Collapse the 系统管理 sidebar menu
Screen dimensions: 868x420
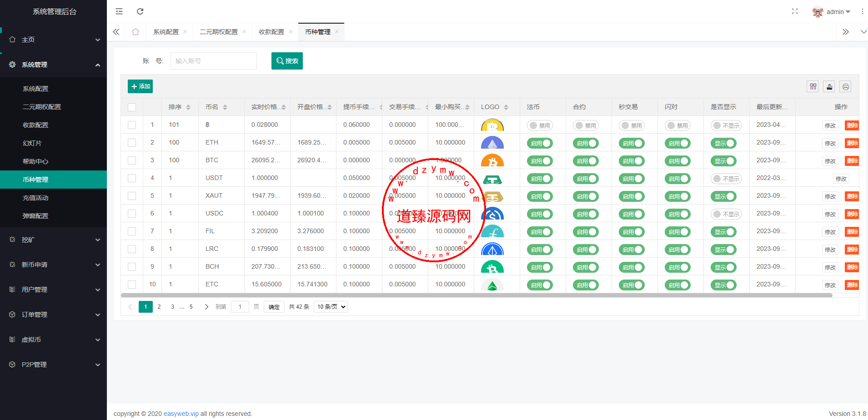click(54, 65)
